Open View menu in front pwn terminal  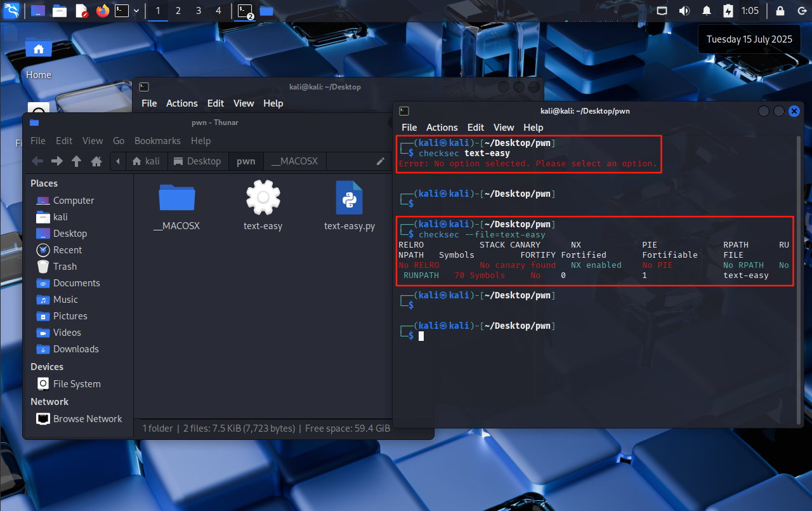click(x=504, y=128)
